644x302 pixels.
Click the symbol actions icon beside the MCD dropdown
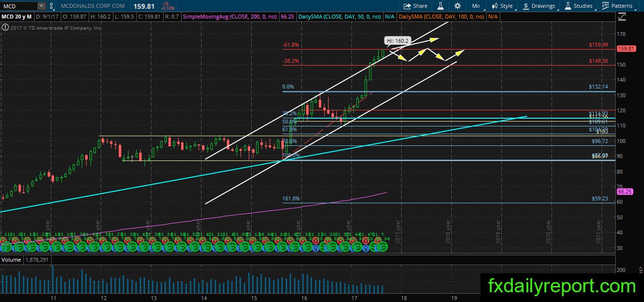pos(52,6)
